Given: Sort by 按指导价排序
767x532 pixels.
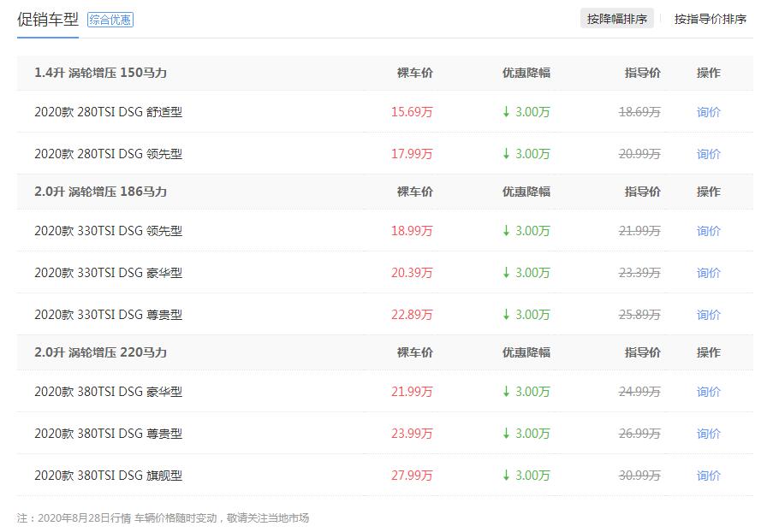Looking at the screenshot, I should coord(711,19).
